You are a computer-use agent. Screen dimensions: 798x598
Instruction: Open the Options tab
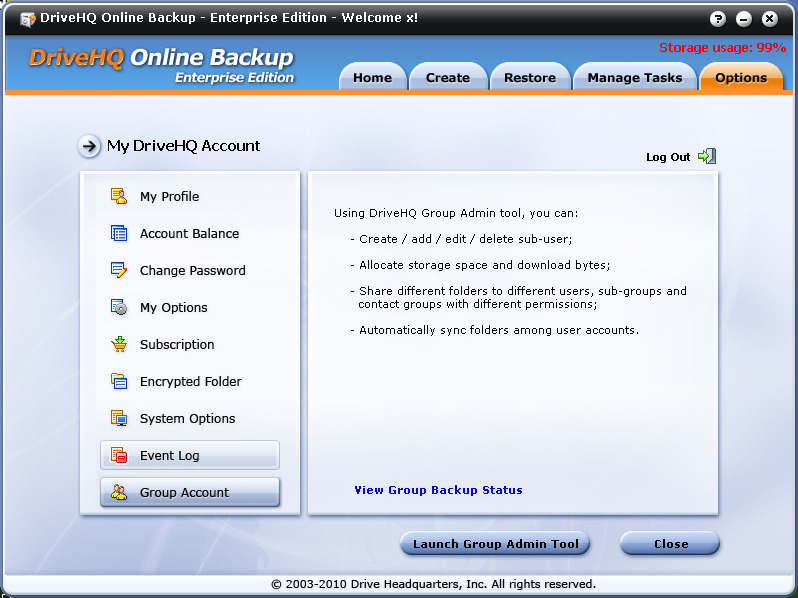click(741, 78)
